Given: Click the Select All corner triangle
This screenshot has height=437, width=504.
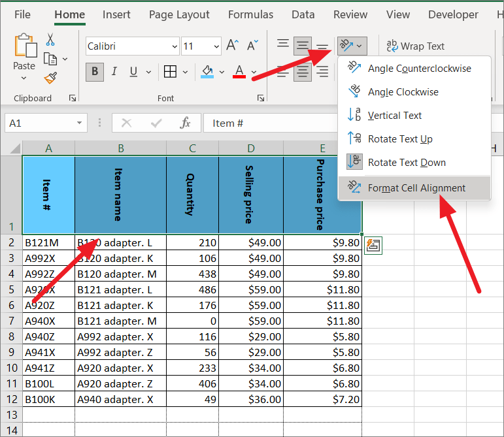Looking at the screenshot, I should [x=15, y=148].
